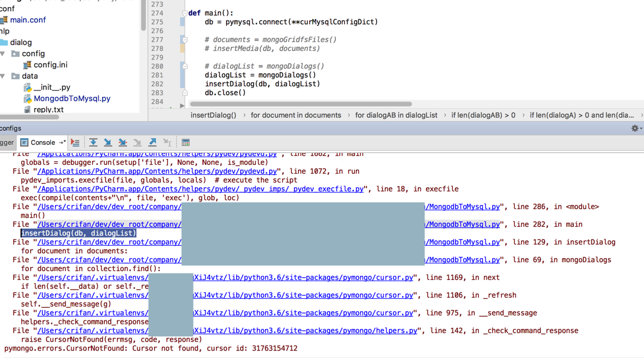
Task: Click 'insertDialog(db, dialogList)' on editor line 282
Action: click(x=263, y=84)
